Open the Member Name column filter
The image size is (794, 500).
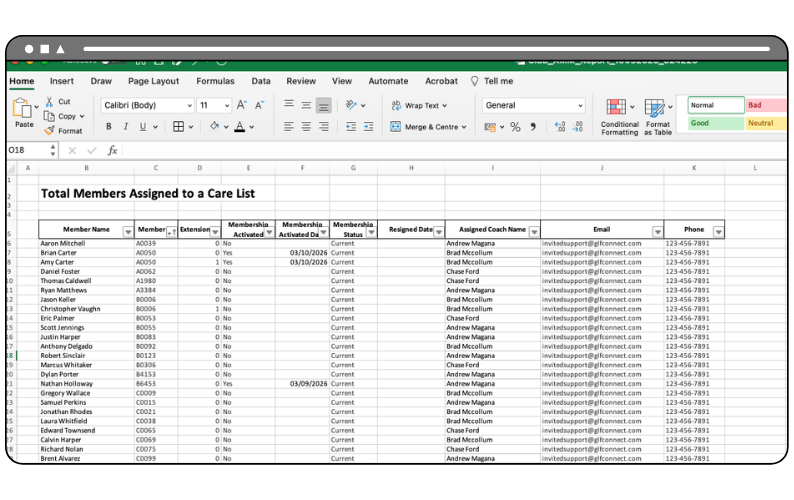point(127,231)
